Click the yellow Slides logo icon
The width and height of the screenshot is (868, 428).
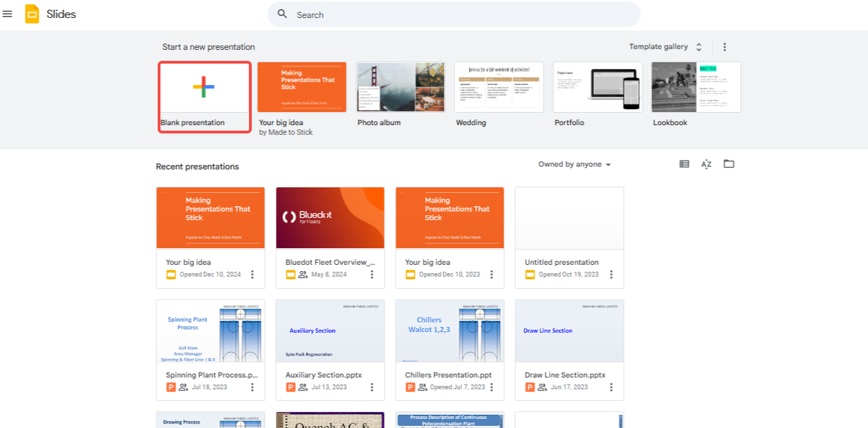coord(32,14)
